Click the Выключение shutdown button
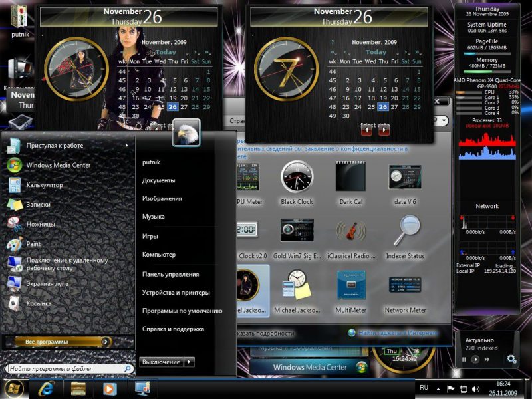This screenshot has width=532, height=399. point(162,362)
